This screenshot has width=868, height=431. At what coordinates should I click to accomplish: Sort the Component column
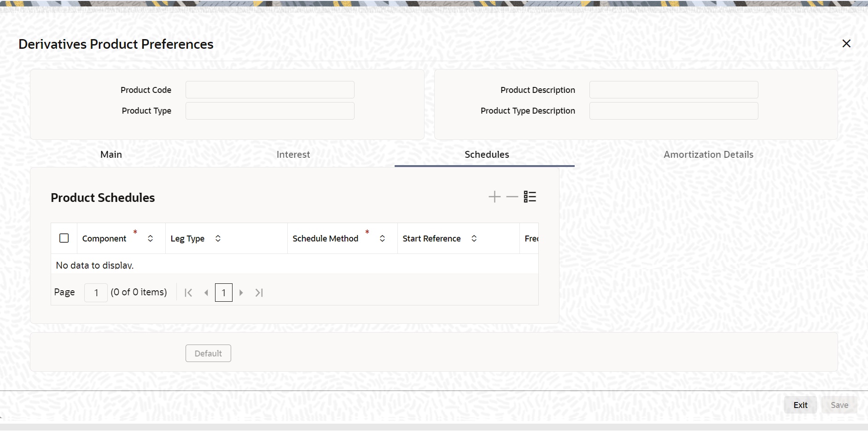coord(150,238)
